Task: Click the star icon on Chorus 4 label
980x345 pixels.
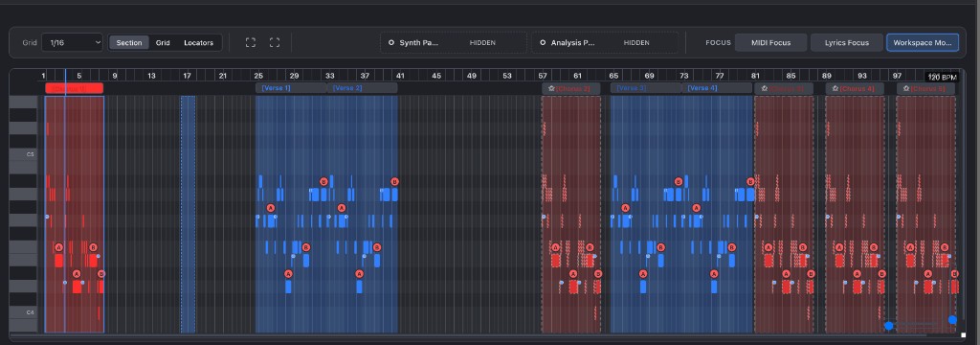Action: [x=835, y=88]
